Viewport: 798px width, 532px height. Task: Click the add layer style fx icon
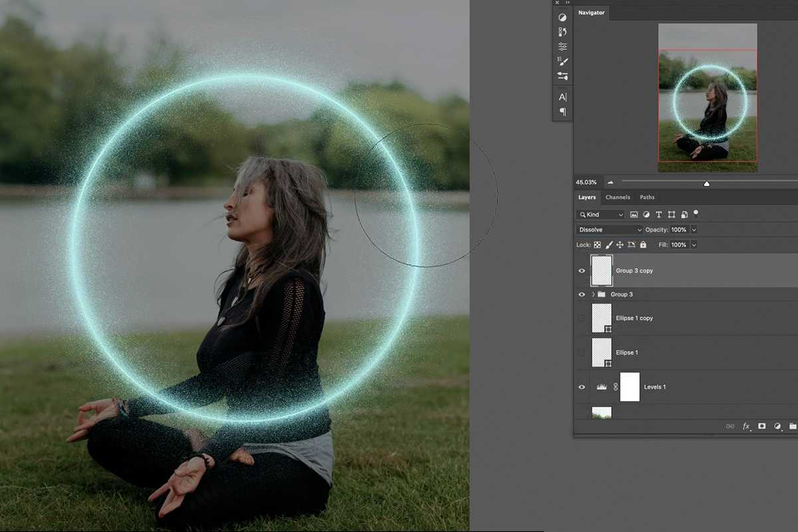[x=746, y=426]
